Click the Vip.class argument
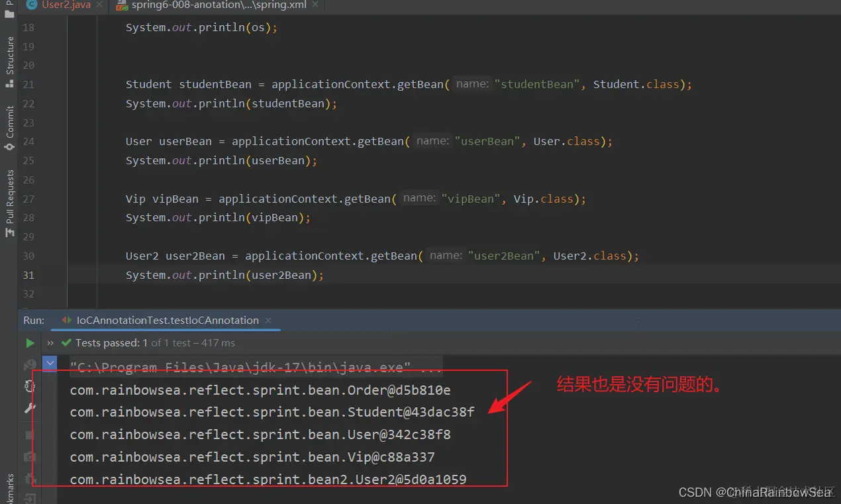Screen dimensions: 841x504 [544, 199]
